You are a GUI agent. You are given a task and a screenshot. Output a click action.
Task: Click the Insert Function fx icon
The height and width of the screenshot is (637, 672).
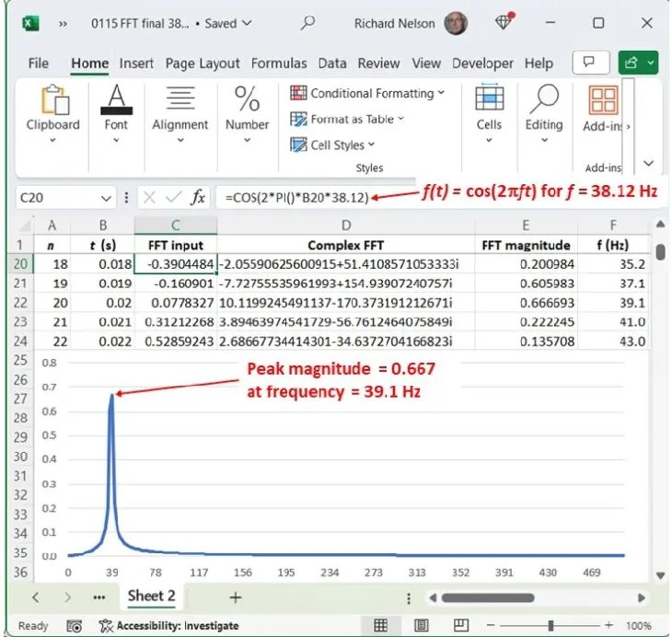coord(198,197)
